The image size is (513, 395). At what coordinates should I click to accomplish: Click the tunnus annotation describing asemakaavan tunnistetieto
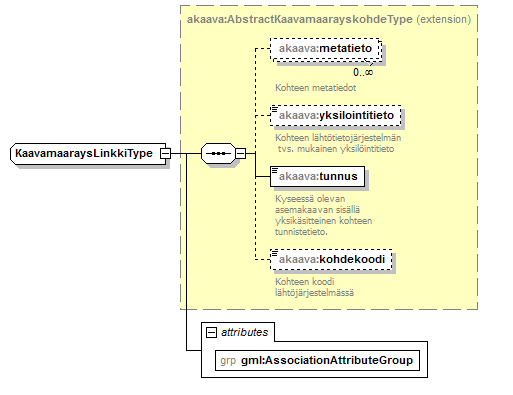tap(323, 215)
